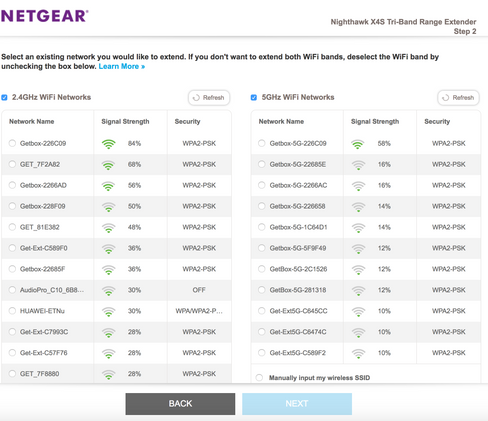Select the GetBox-5G-281318 network radio button

[x=262, y=290]
